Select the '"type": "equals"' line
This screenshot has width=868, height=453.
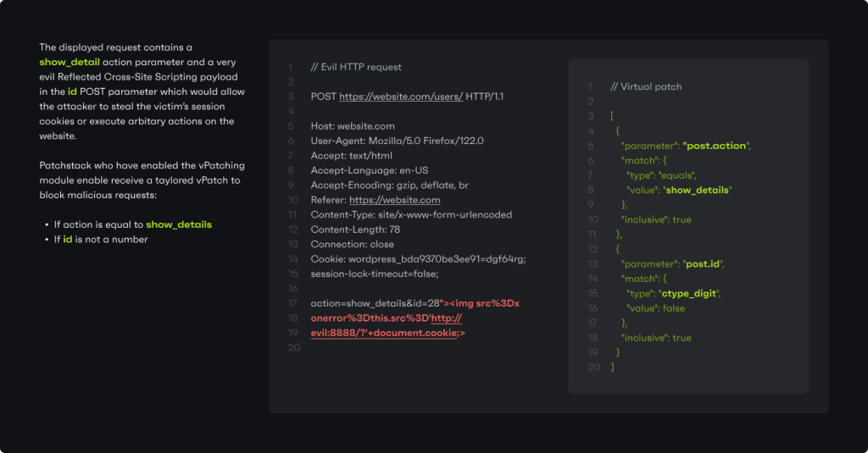(x=661, y=175)
